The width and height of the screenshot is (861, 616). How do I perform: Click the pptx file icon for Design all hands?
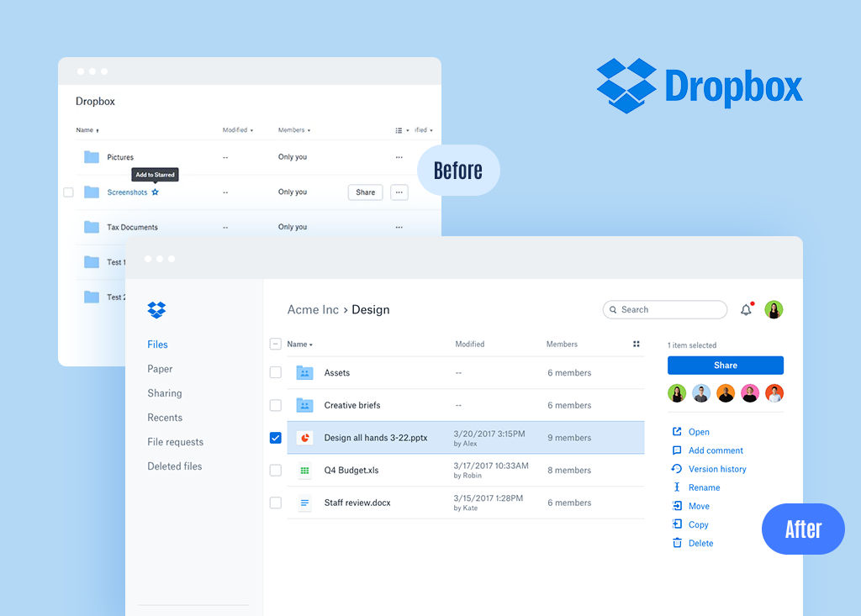coord(304,438)
